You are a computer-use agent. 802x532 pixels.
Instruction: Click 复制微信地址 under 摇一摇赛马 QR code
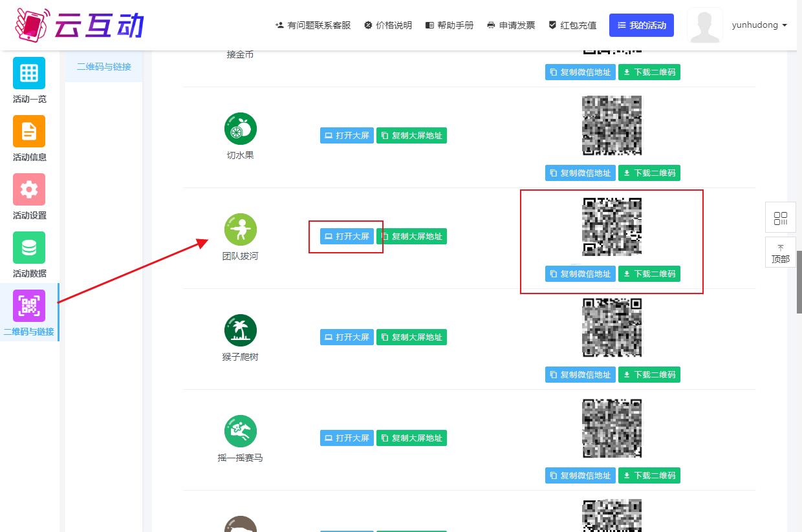coord(580,476)
